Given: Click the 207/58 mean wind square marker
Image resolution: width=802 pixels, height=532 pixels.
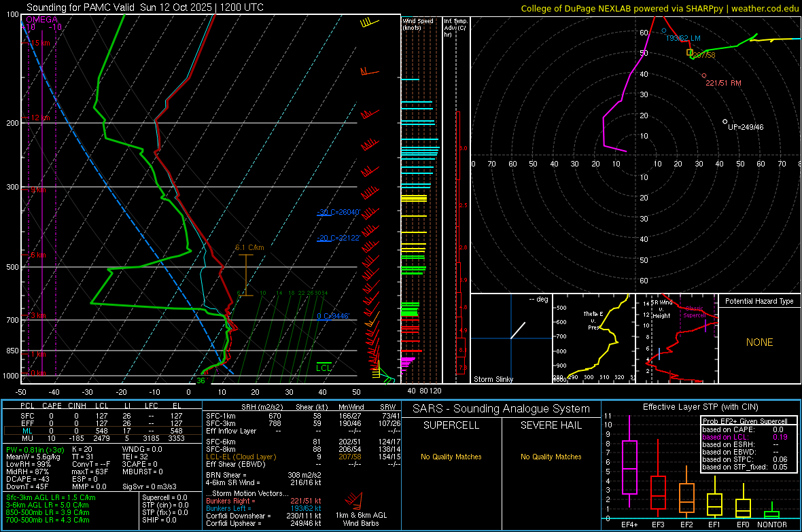Looking at the screenshot, I should click(689, 53).
